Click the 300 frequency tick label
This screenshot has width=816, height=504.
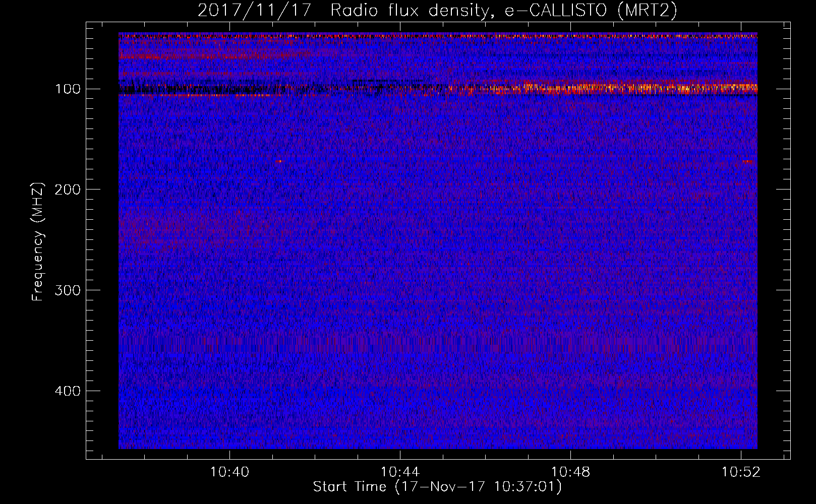tap(67, 290)
